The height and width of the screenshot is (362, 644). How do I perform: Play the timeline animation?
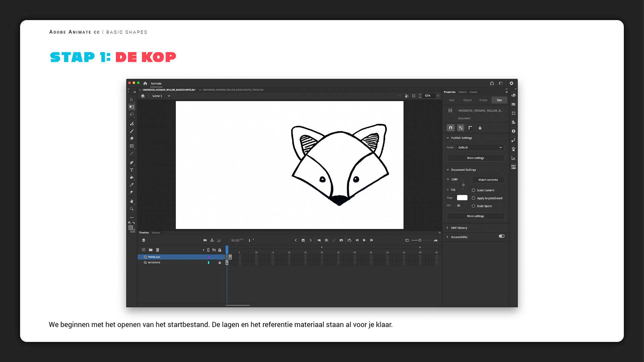364,240
